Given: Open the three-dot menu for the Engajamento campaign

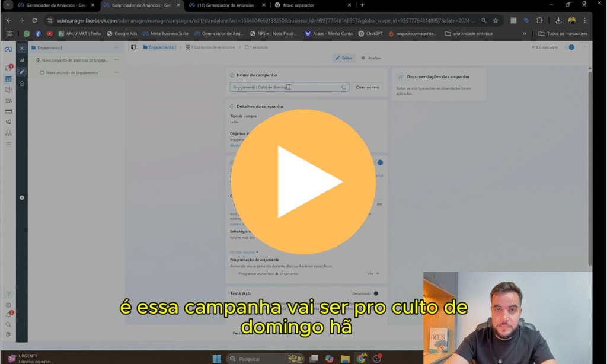Looking at the screenshot, I should coord(116,47).
